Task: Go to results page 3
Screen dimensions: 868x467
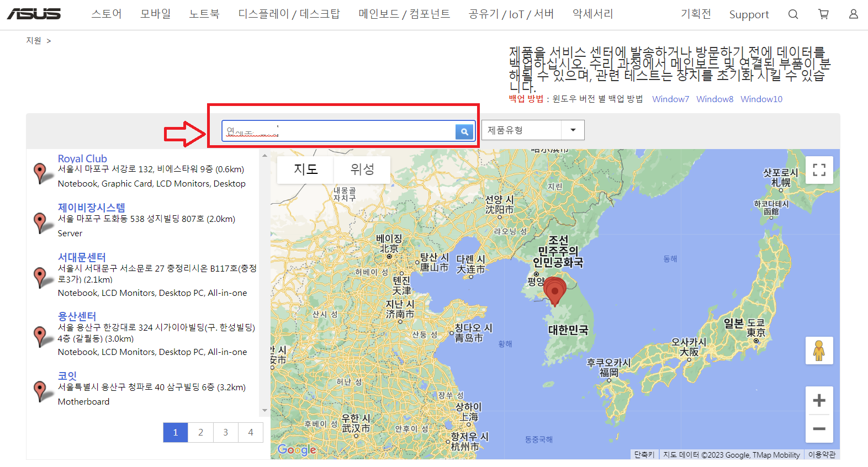Action: click(225, 432)
